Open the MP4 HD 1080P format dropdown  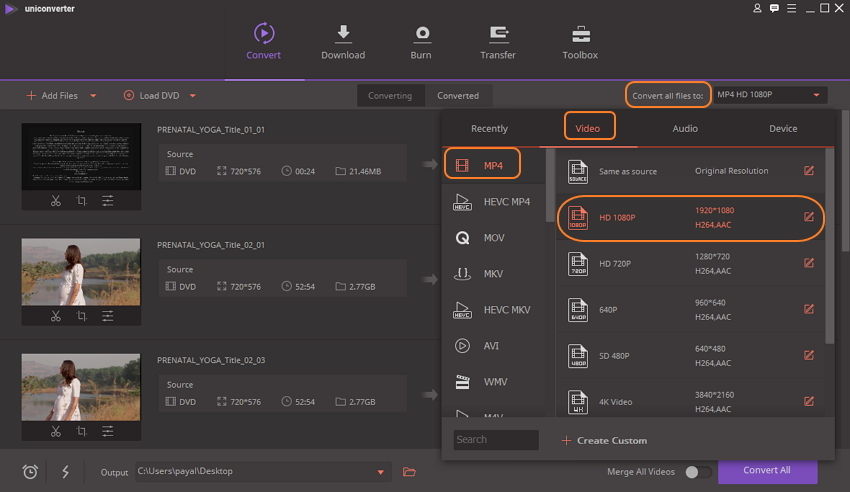pyautogui.click(x=770, y=95)
